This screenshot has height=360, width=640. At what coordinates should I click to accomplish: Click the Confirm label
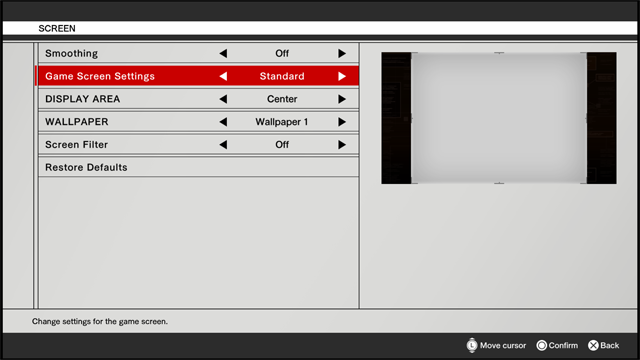click(x=563, y=345)
